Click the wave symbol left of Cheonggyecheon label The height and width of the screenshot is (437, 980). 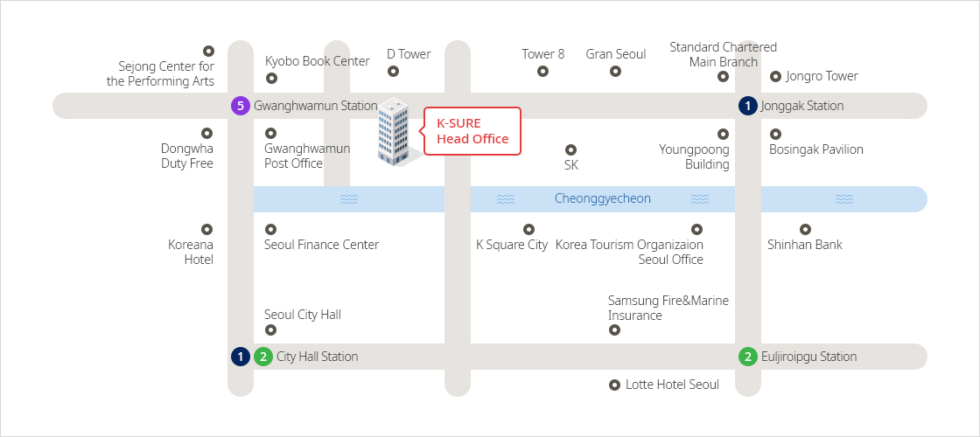click(506, 199)
